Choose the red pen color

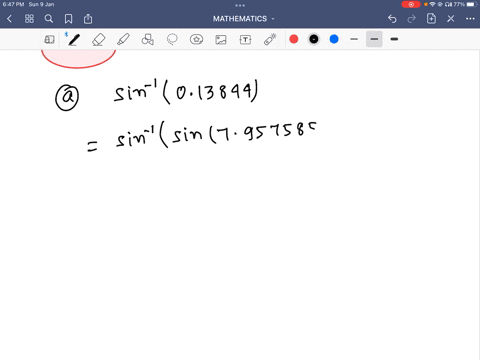coord(294,39)
